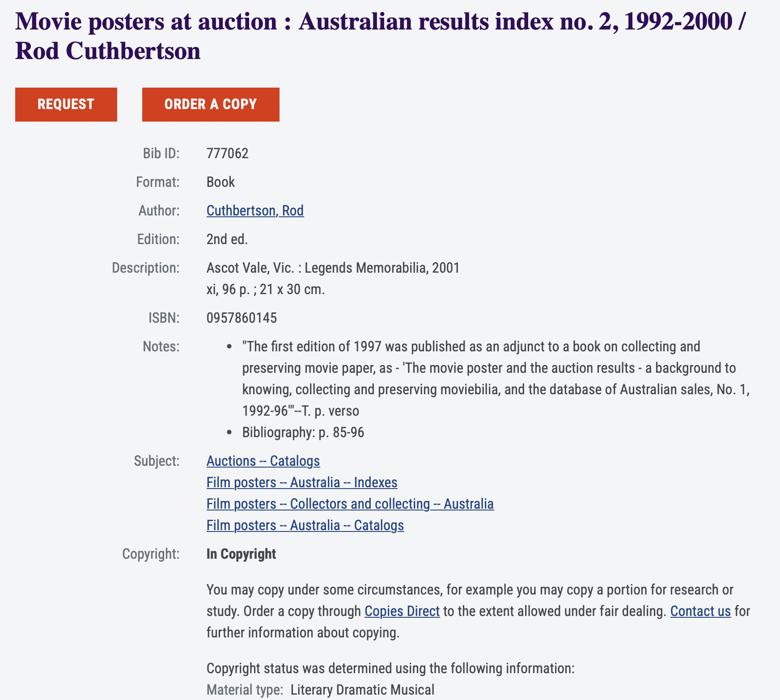
Task: Open Film posters -- Australia -- Catalogs link
Action: point(305,525)
